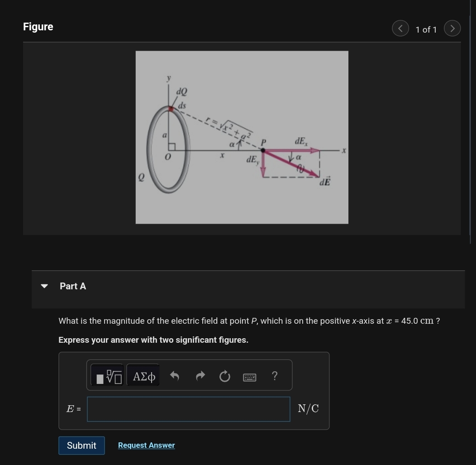Viewport: 476px width, 465px height.
Task: Open the keyboard shortcuts icon
Action: click(249, 376)
